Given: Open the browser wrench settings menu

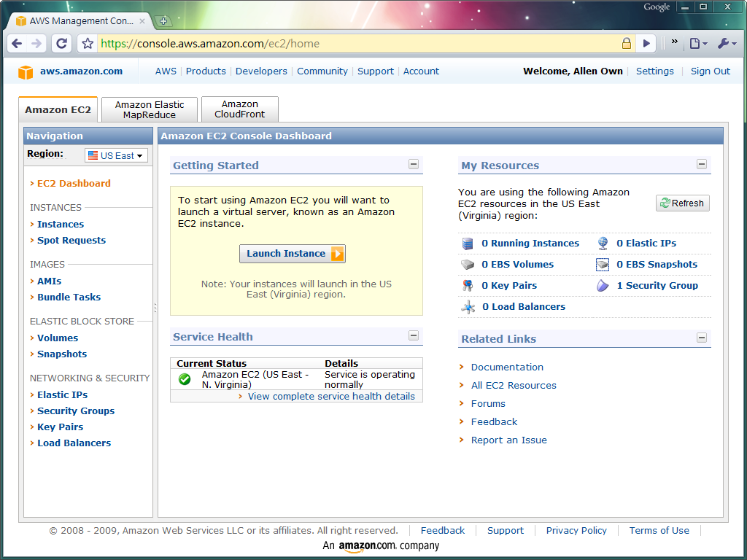Looking at the screenshot, I should tap(727, 44).
